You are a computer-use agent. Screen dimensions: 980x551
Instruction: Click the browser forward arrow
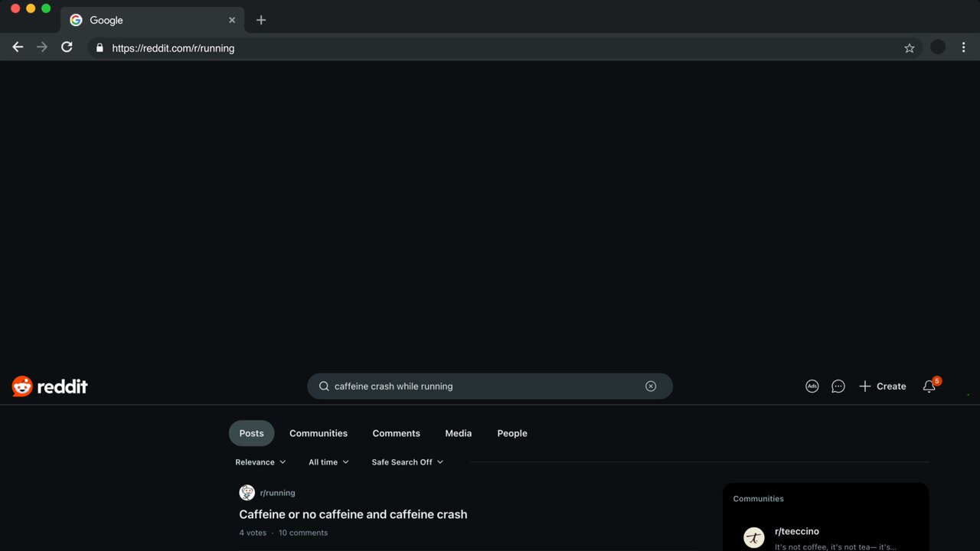pyautogui.click(x=42, y=47)
